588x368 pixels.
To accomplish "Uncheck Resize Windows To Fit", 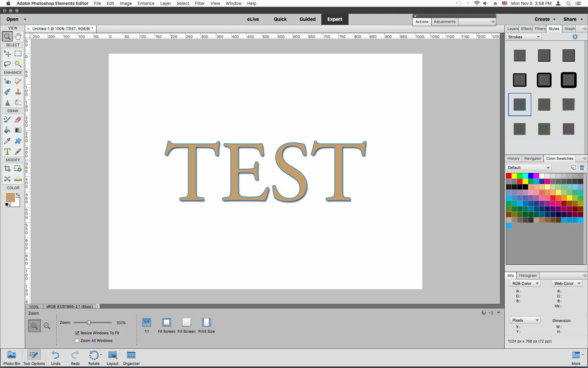I will 77,333.
